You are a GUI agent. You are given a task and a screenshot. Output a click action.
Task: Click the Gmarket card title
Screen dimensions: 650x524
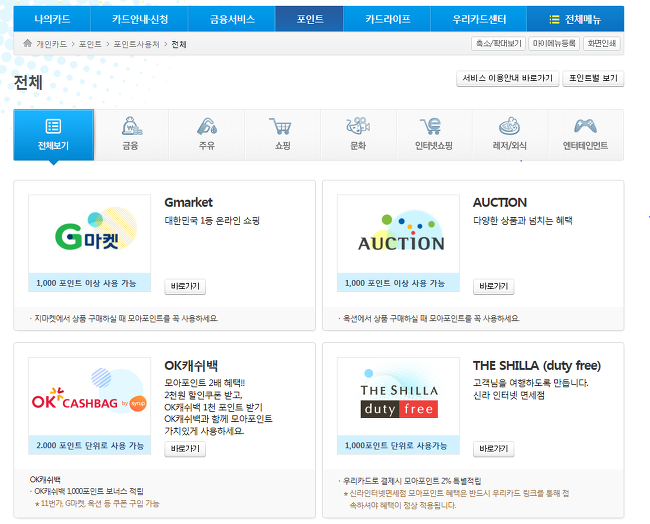[189, 202]
